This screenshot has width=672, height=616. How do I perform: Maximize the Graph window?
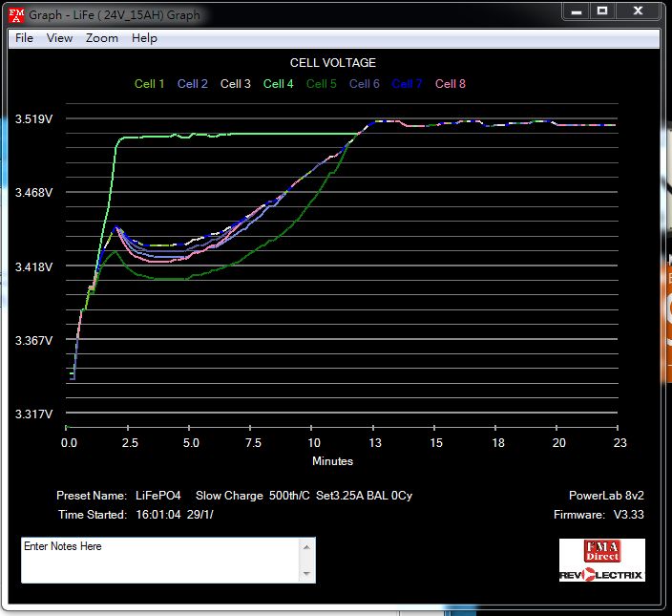point(601,11)
